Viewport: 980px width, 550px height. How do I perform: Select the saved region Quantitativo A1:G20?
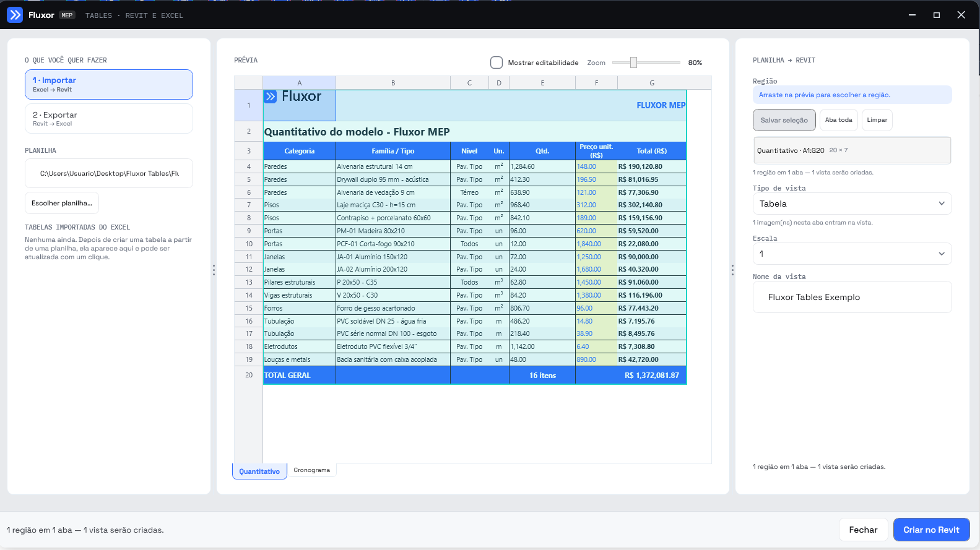(x=852, y=150)
